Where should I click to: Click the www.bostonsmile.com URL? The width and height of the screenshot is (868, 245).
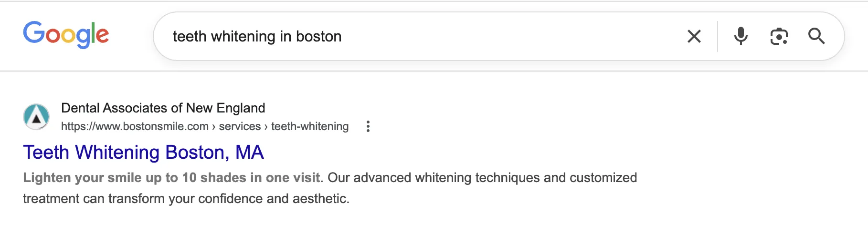click(135, 126)
